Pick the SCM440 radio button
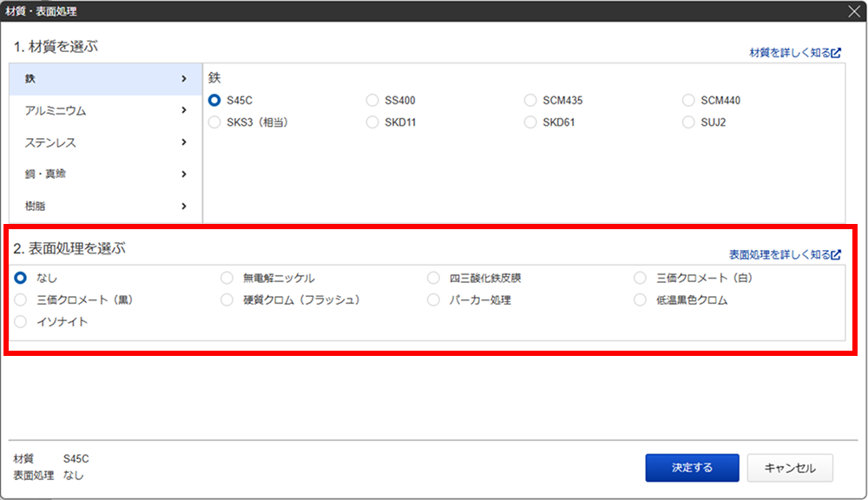 pyautogui.click(x=688, y=100)
